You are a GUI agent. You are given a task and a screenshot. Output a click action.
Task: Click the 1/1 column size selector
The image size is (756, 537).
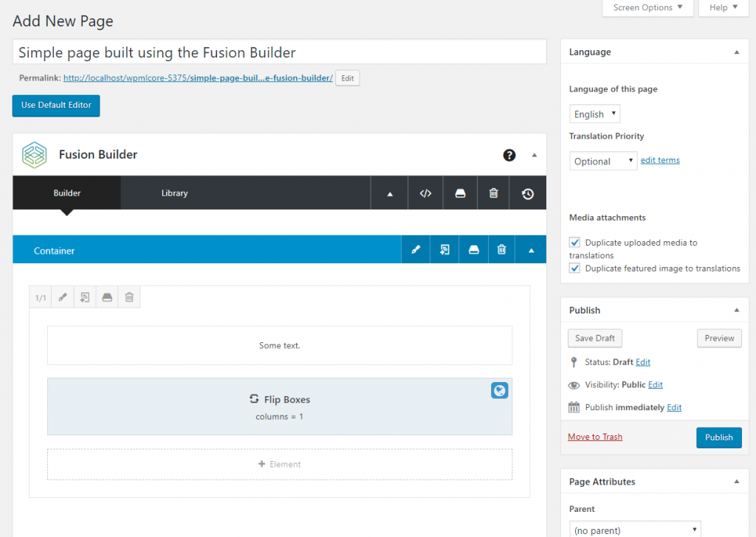coord(41,298)
